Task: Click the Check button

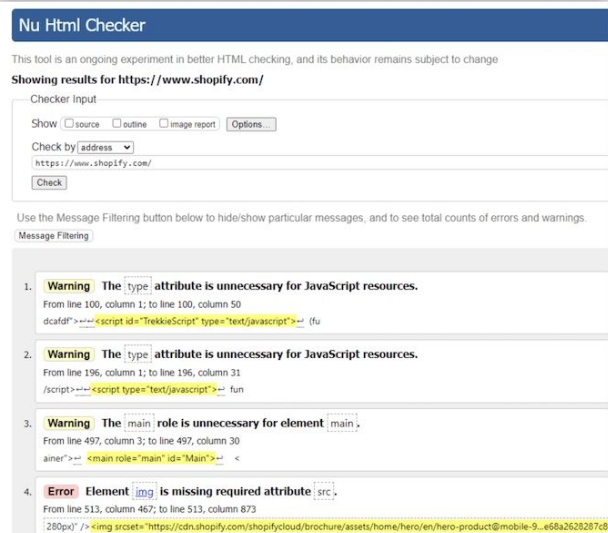Action: (49, 183)
